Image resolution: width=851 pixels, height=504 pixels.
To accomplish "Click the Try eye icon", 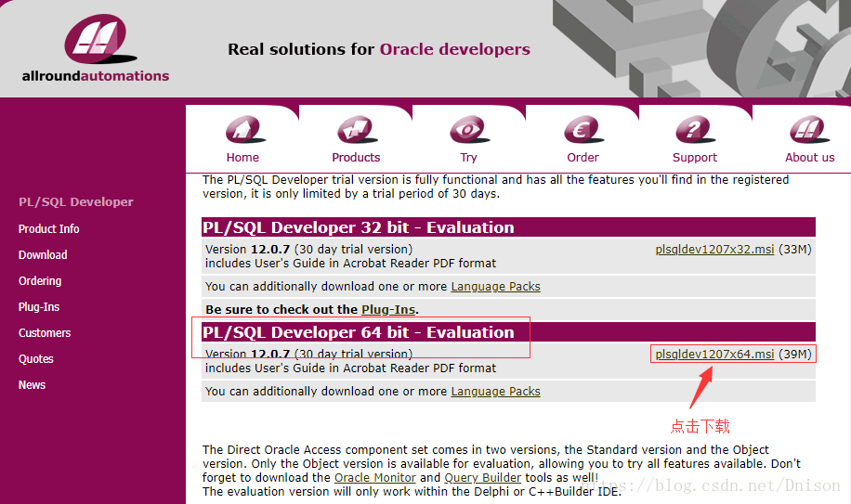I will [x=469, y=130].
